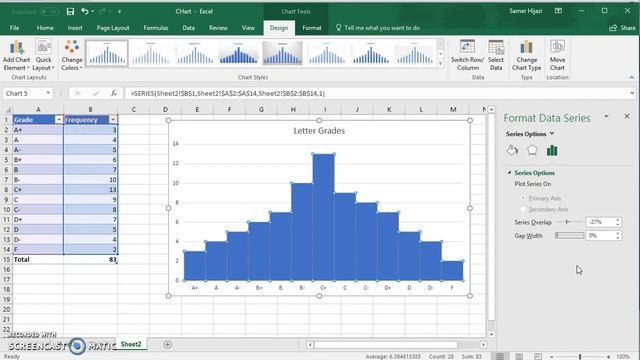The image size is (640, 360).
Task: Click zoom out minus icon
Action: tap(551, 357)
